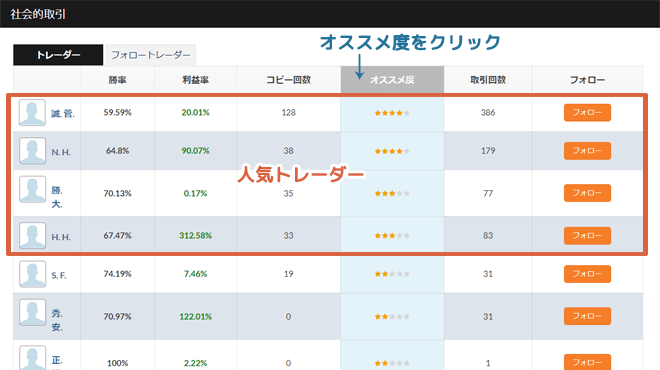Open trader name link H. H.
Viewport: 660px width, 370px height.
tap(61, 237)
